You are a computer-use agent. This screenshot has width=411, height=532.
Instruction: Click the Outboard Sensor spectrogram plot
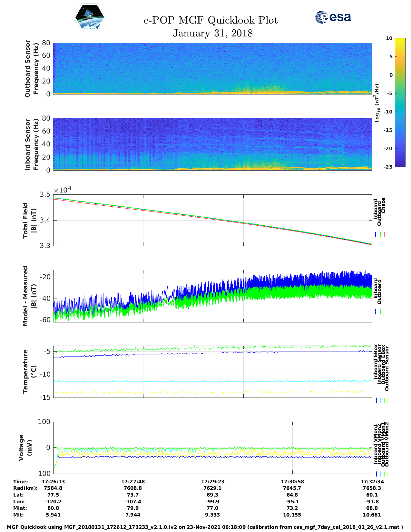point(212,68)
